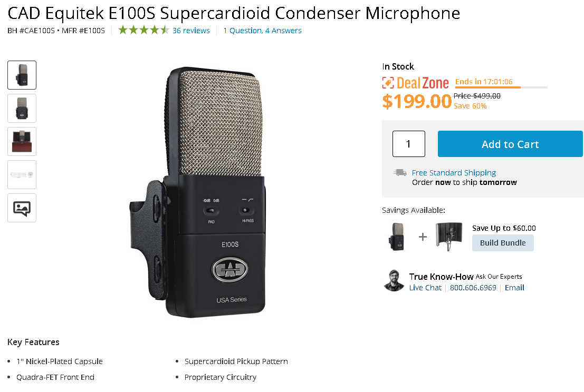This screenshot has height=392, width=584.
Task: Open the image gallery icon below thumbnails
Action: (x=22, y=208)
